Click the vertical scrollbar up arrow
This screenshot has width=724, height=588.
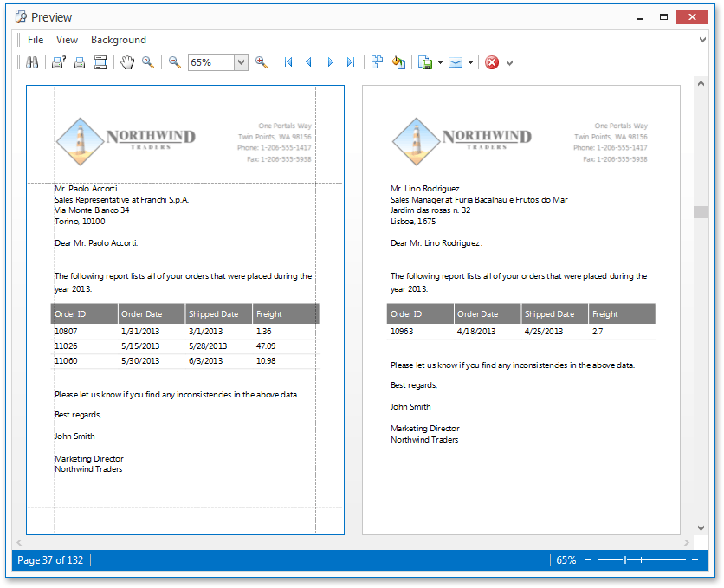point(701,83)
